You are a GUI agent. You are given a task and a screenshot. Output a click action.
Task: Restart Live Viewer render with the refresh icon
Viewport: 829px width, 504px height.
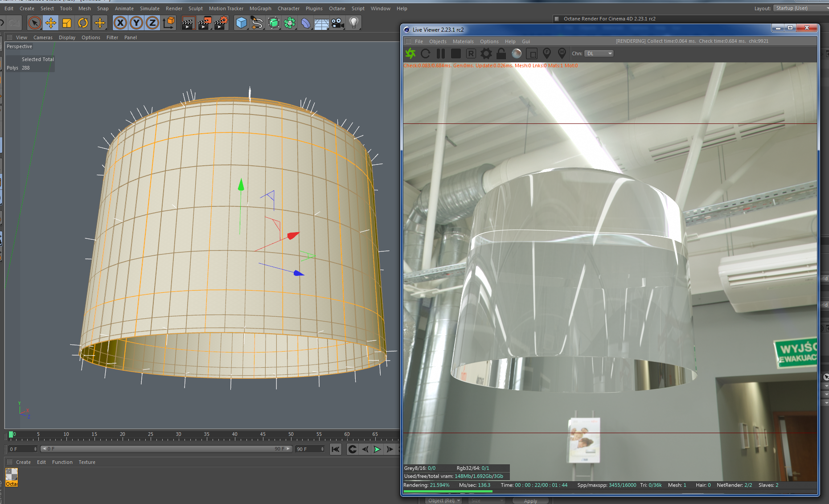[425, 53]
